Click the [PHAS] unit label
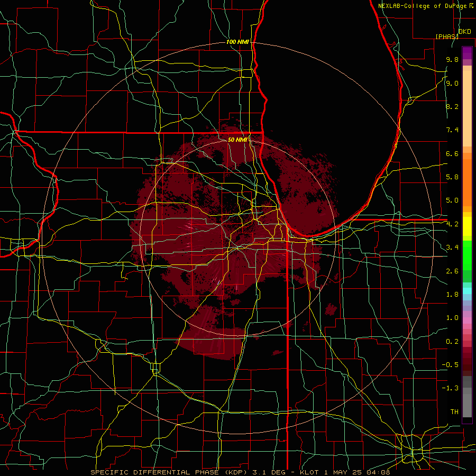 pos(447,36)
